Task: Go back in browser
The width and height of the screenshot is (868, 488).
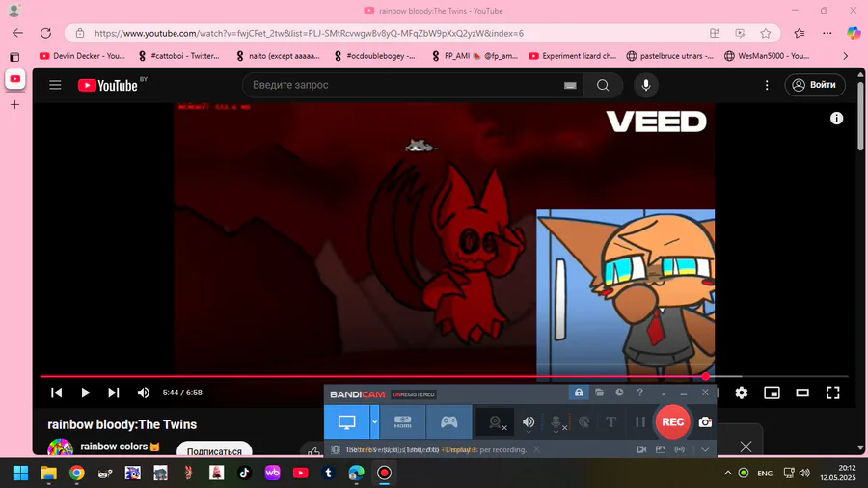Action: coord(17,33)
